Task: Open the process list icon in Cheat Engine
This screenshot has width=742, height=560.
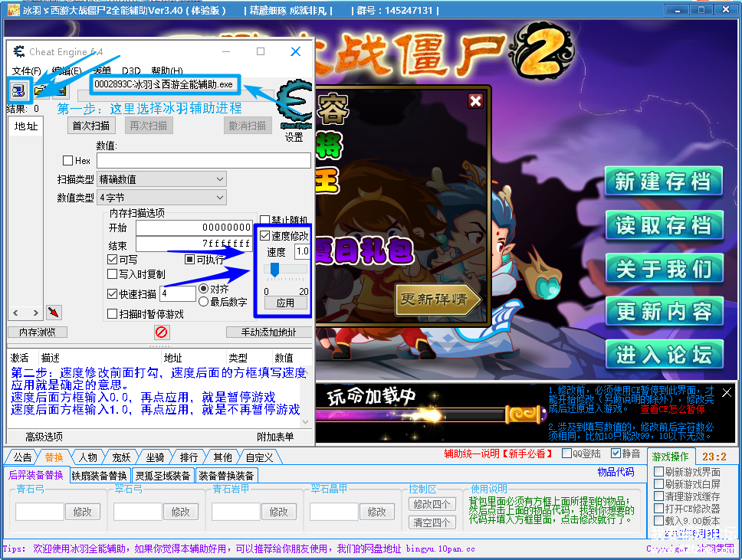Action: 19,90
